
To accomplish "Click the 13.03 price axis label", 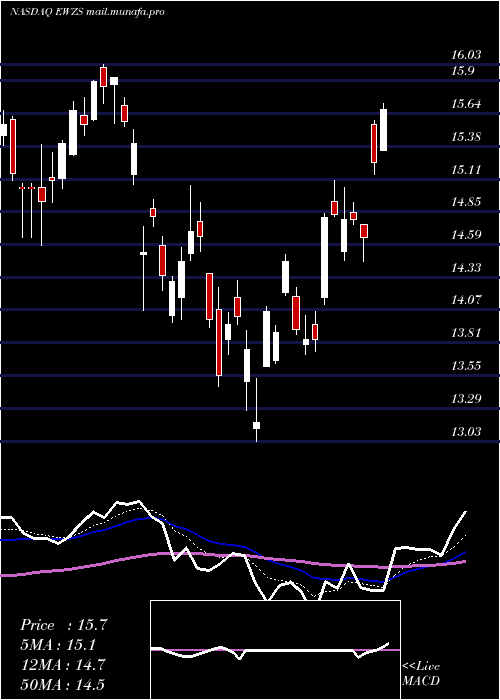I will [466, 432].
